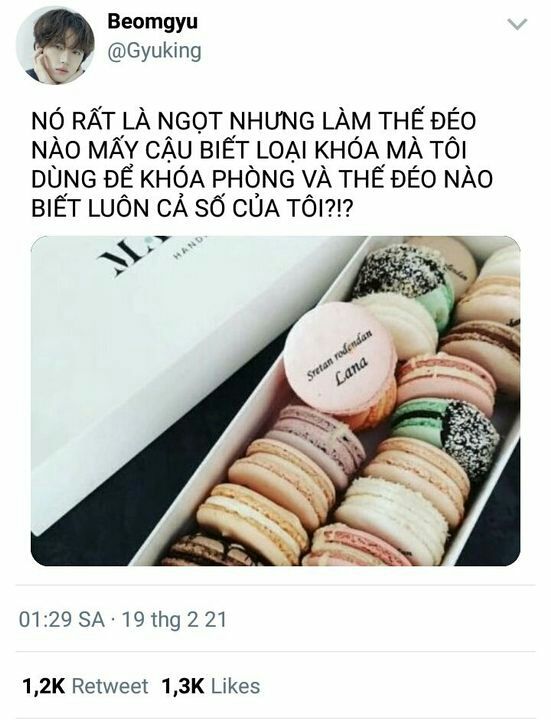Click the green sprinkled macaron at top

click(x=403, y=287)
